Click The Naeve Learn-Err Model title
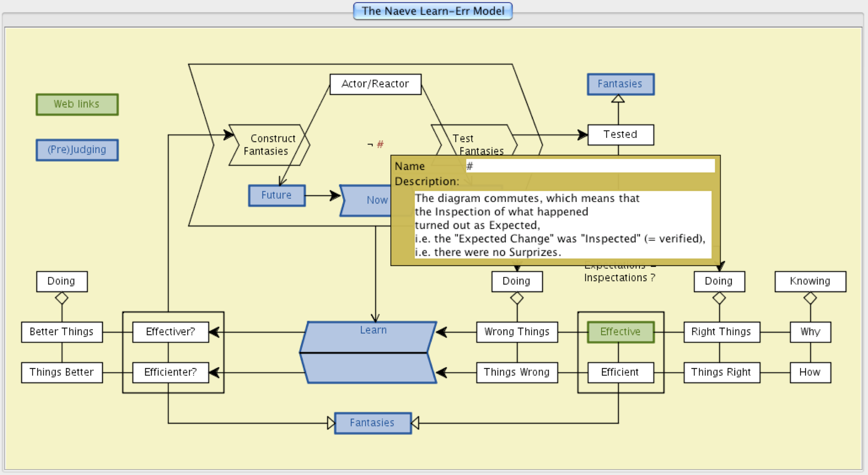The height and width of the screenshot is (475, 868). tap(433, 11)
